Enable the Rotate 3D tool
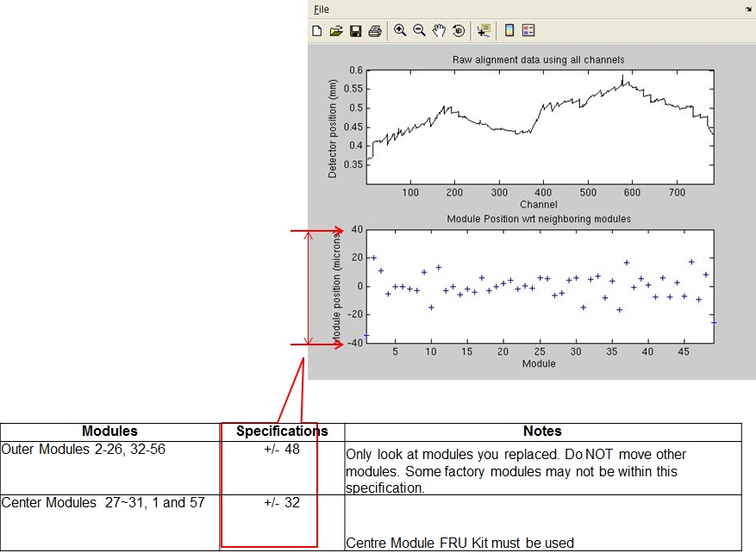This screenshot has width=756, height=559. click(x=458, y=31)
